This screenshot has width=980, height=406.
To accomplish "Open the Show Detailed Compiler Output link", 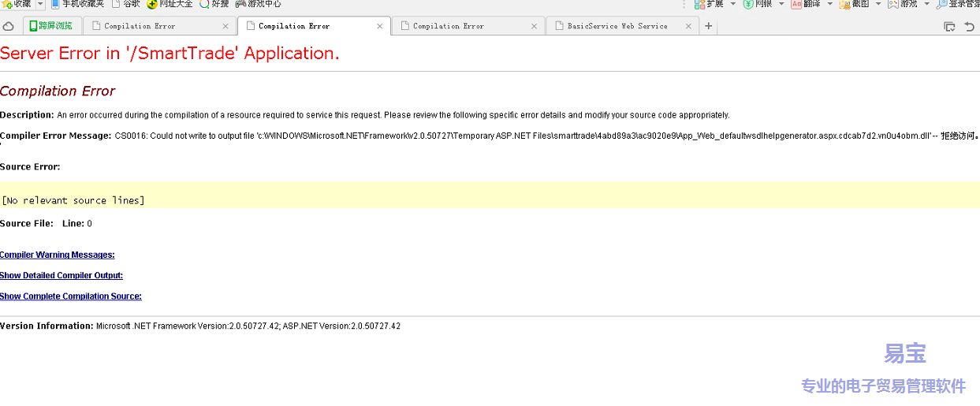I will point(61,275).
